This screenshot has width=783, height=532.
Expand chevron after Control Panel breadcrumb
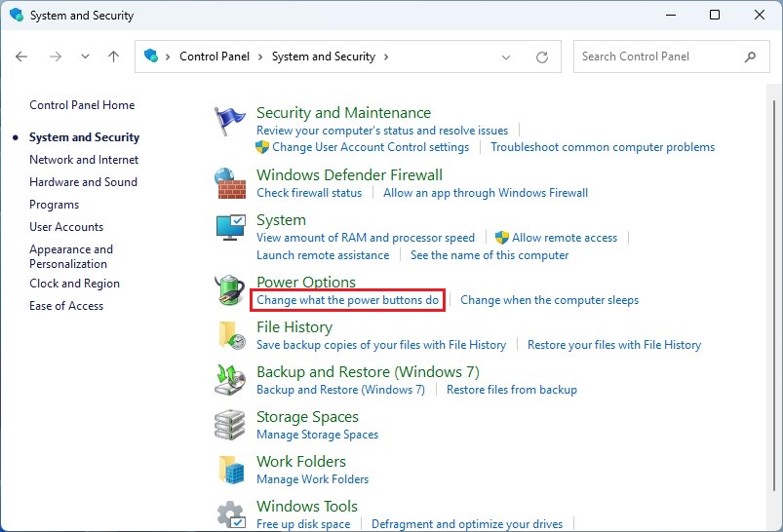(260, 57)
